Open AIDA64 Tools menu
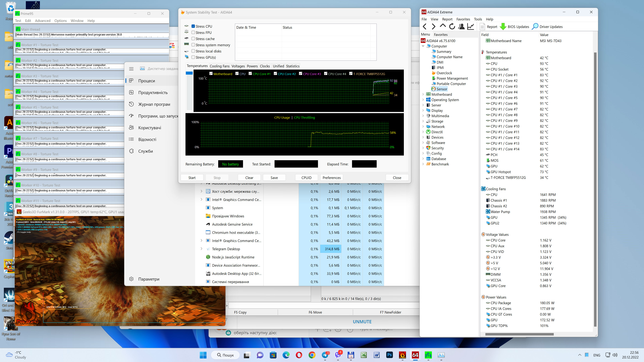 coord(478,19)
